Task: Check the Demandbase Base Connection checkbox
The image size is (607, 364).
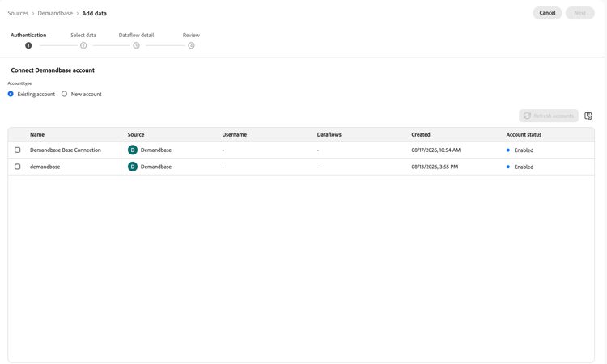Action: [x=18, y=150]
